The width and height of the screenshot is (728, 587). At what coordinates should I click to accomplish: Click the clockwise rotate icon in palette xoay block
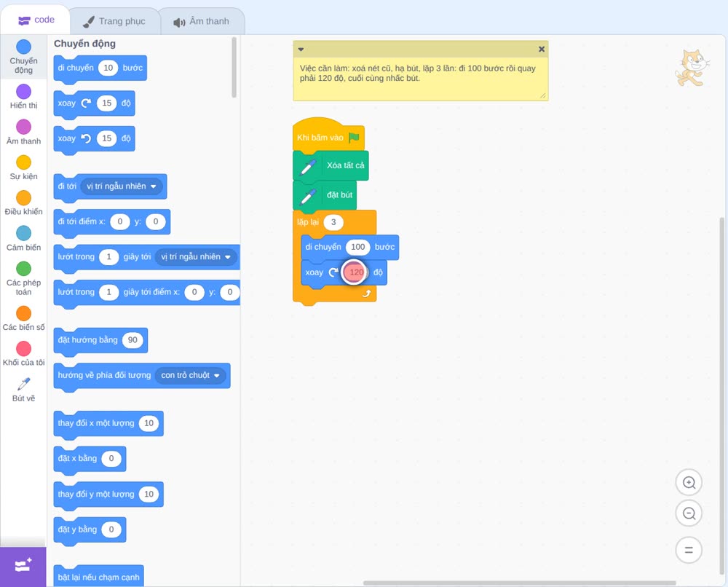(86, 103)
